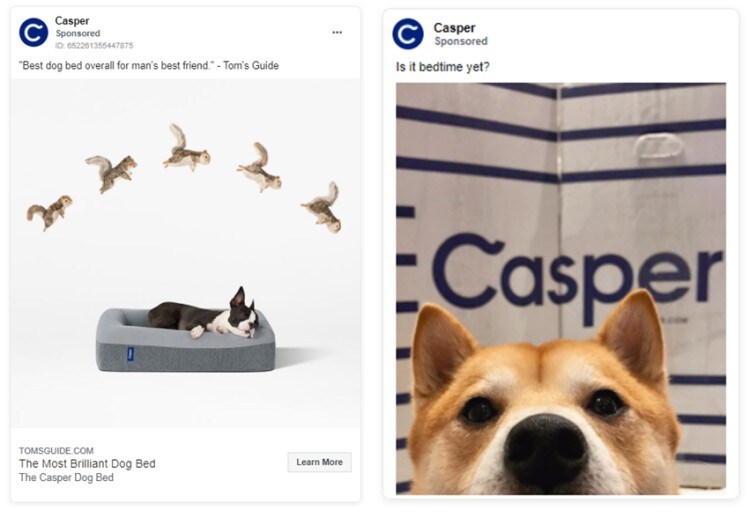
Task: Click the blue tag on dog bed
Action: 130,354
